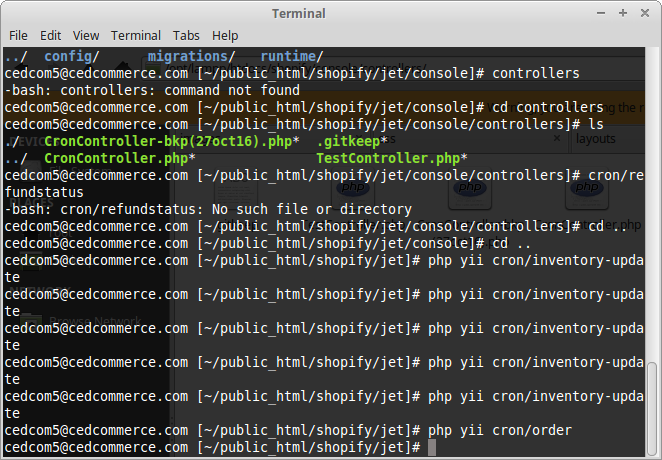Click the cursor block at the last prompt
Screen dimensions: 662x460
pyautogui.click(x=432, y=448)
